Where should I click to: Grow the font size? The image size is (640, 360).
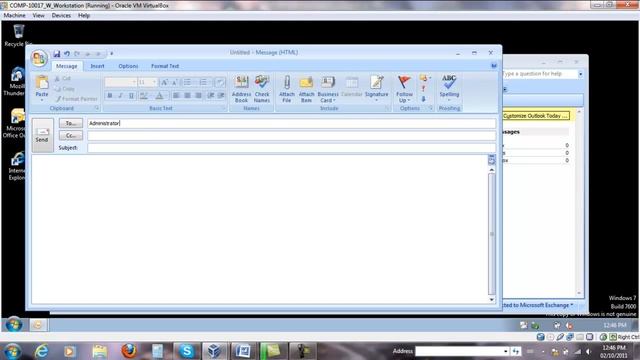click(x=164, y=82)
